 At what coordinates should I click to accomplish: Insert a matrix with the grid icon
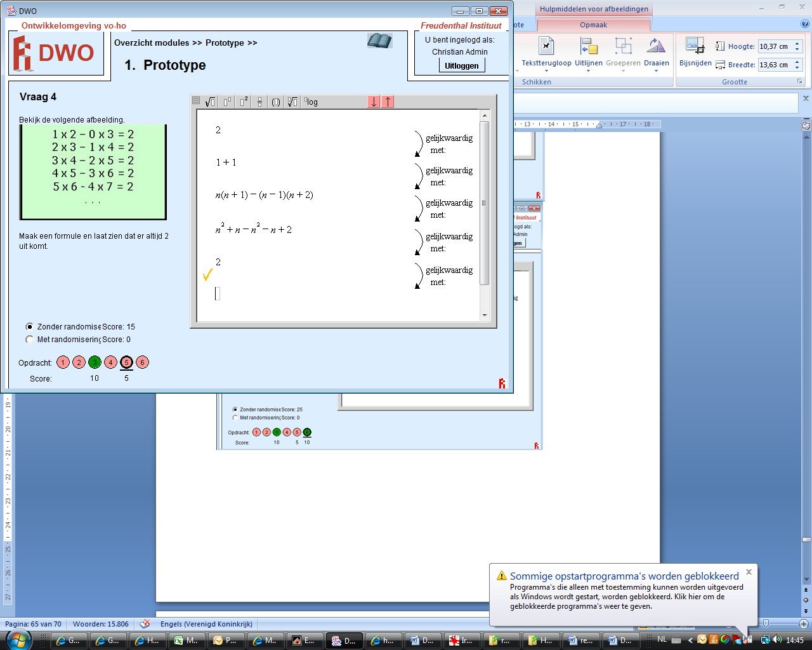pyautogui.click(x=196, y=102)
